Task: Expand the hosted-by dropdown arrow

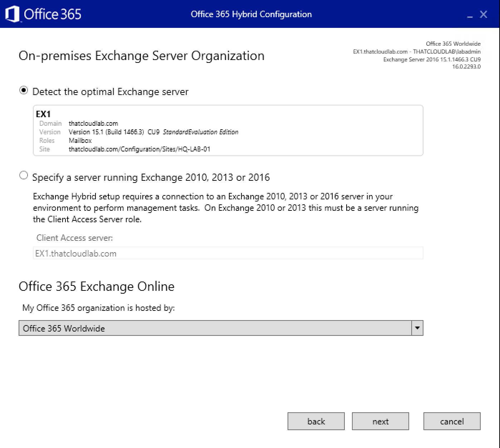Action: click(x=417, y=328)
